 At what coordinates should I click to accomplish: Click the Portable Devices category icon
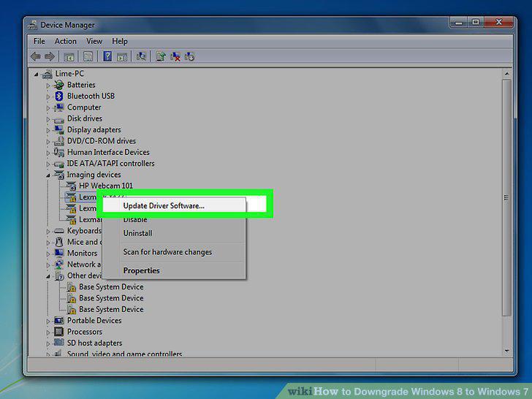pos(58,320)
